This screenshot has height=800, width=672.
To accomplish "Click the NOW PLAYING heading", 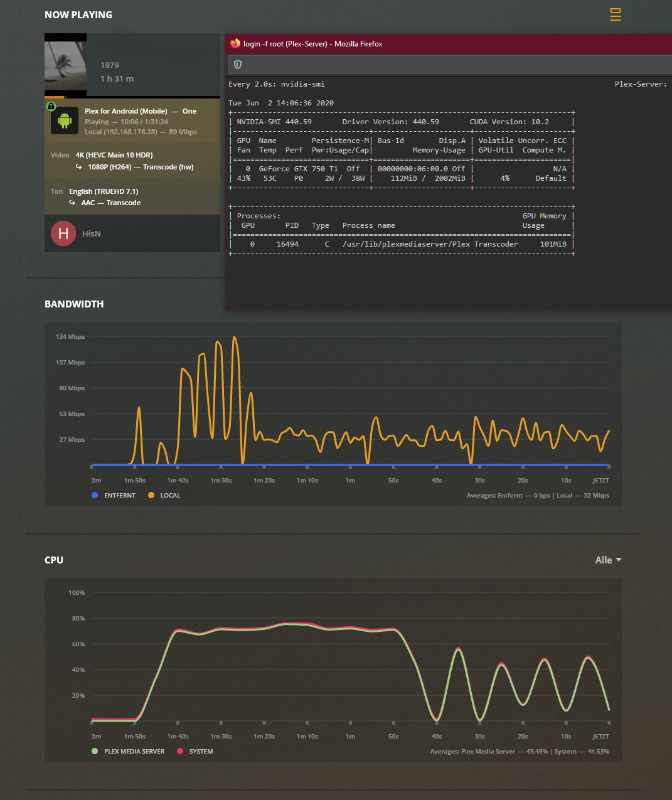I will click(78, 14).
